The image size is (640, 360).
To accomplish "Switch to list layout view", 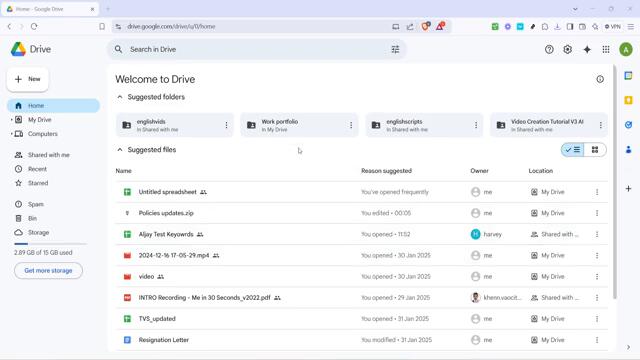I will pos(572,150).
